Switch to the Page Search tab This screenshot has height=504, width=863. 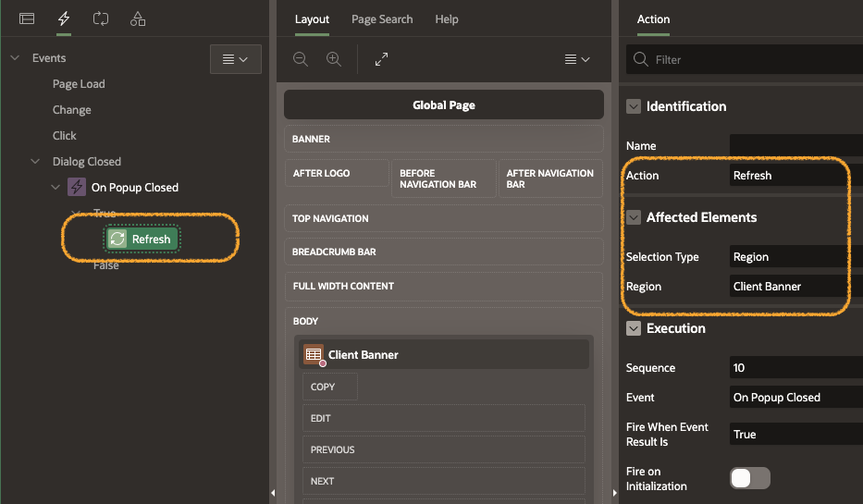(x=382, y=18)
